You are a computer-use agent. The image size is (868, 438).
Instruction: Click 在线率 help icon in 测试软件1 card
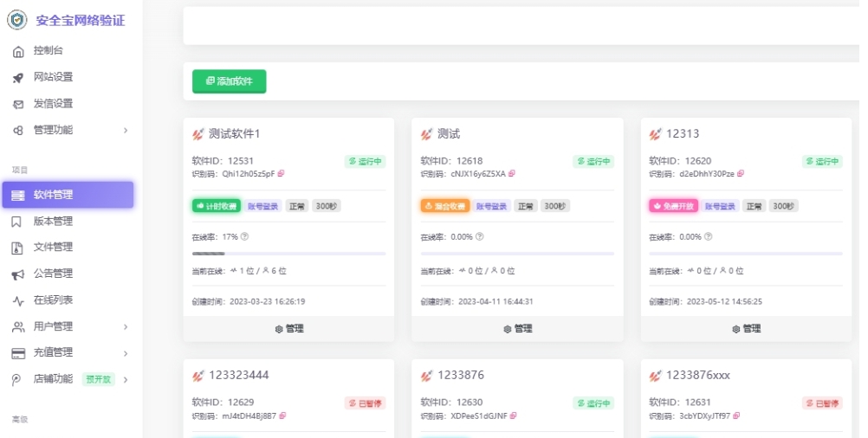click(244, 236)
